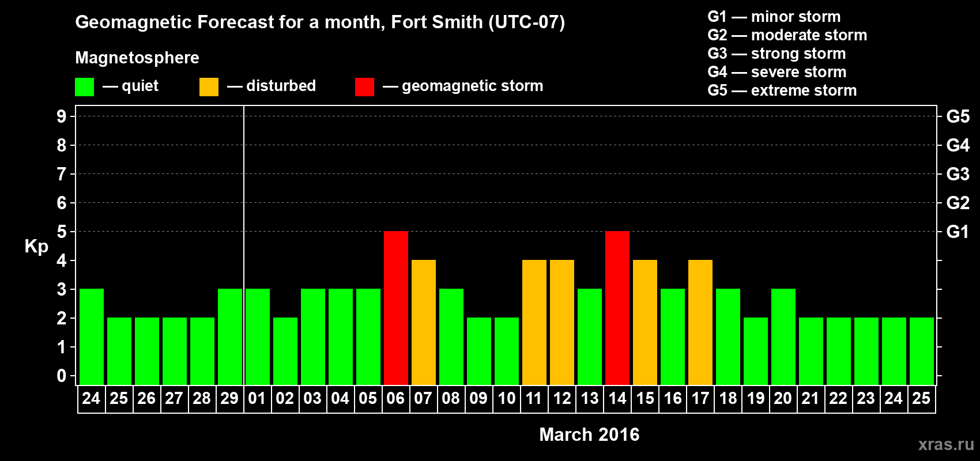This screenshot has width=980, height=461.
Task: Click the xras.ru source link
Action: [946, 444]
